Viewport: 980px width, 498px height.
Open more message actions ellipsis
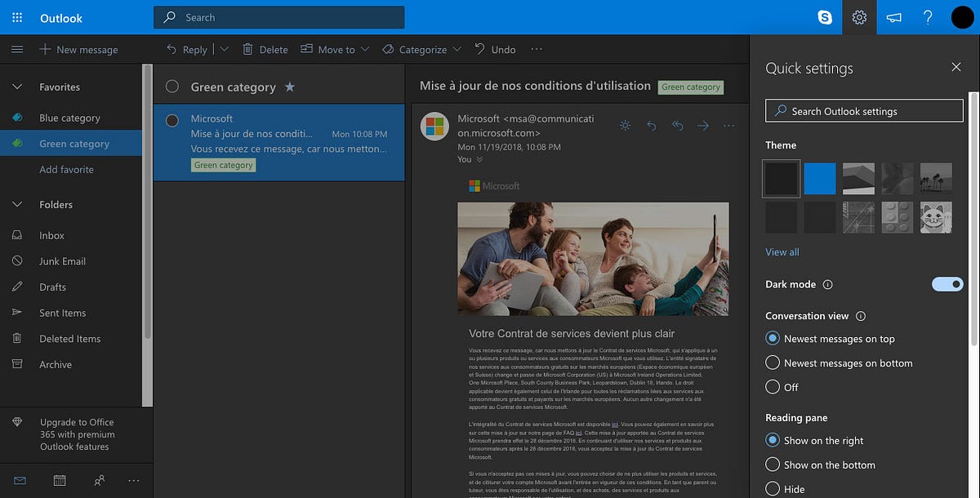click(x=729, y=125)
